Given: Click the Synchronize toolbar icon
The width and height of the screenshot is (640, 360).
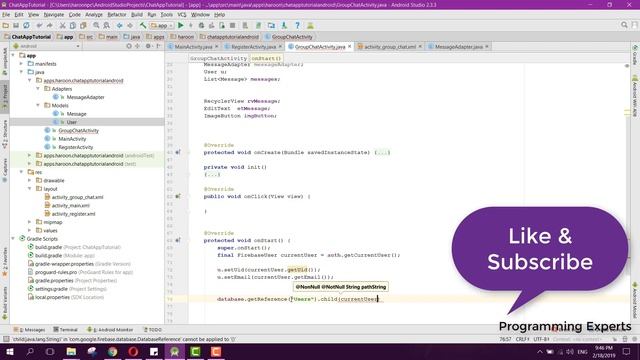Looking at the screenshot, I should 26,25.
